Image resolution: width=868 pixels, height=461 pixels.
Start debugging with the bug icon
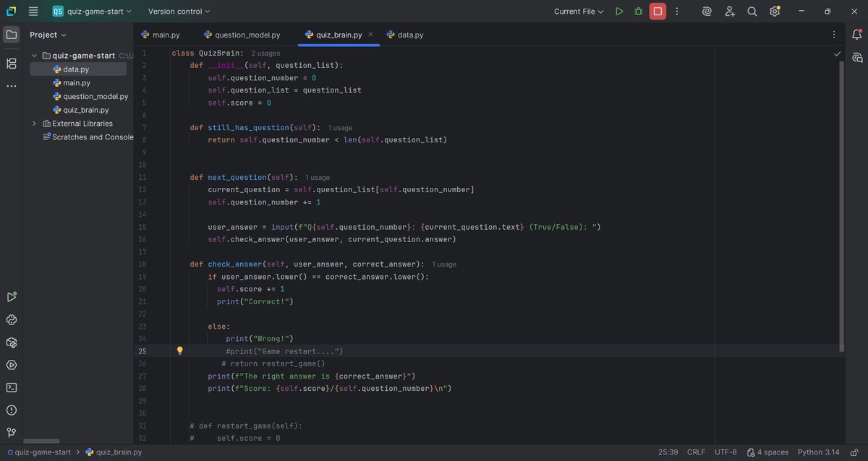(x=639, y=12)
